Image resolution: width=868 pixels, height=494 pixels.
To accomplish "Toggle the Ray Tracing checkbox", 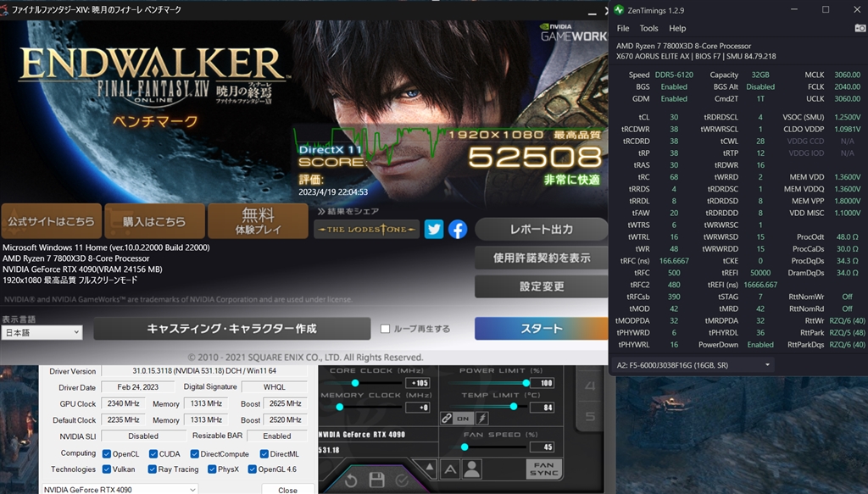I will pyautogui.click(x=153, y=469).
